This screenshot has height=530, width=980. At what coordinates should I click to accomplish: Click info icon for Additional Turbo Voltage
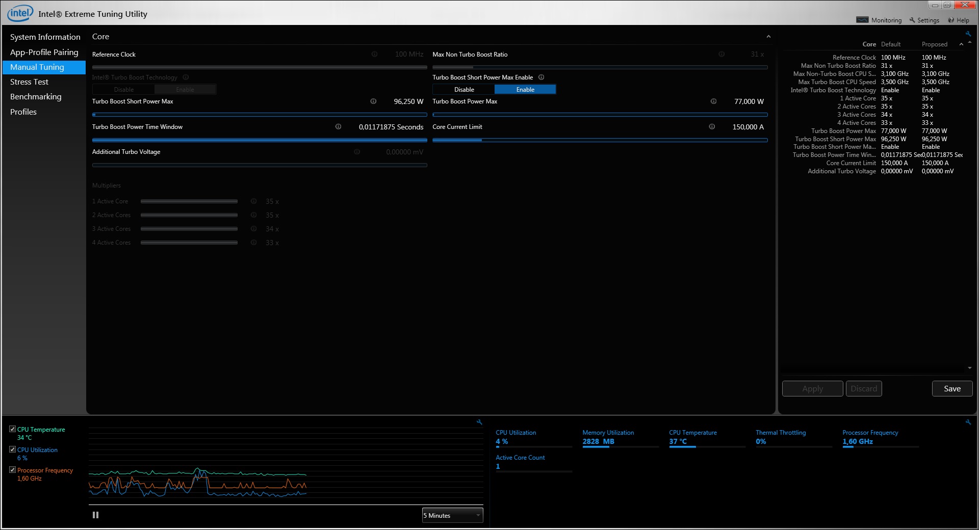[357, 152]
